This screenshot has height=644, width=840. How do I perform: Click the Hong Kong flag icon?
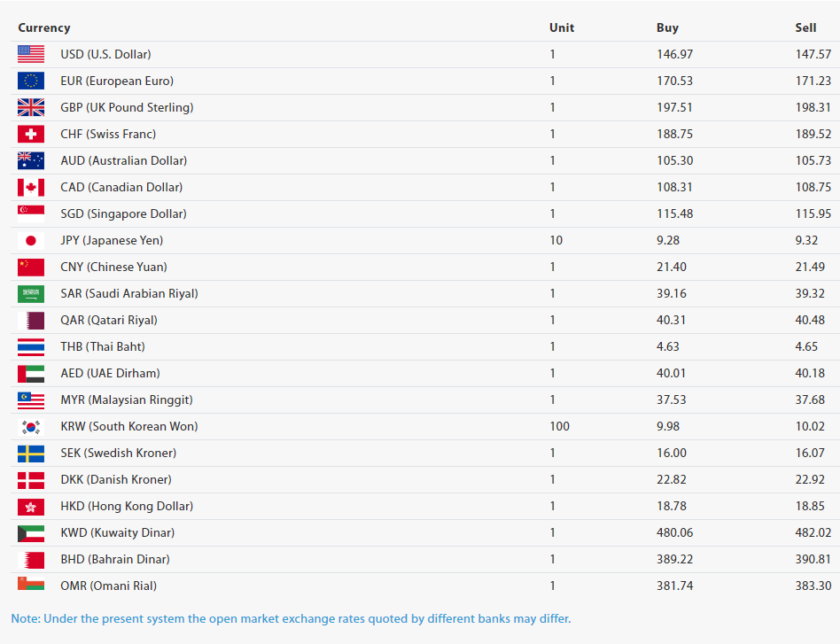pos(31,506)
